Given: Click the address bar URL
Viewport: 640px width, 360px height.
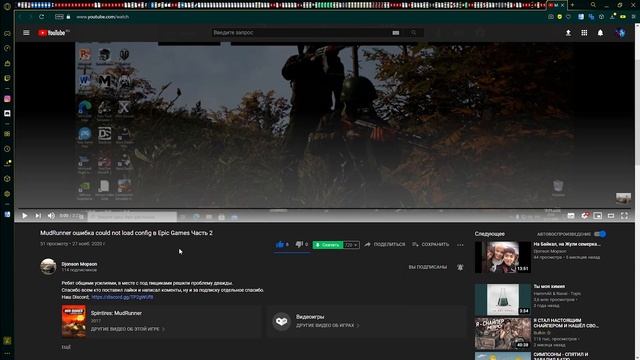Looking at the screenshot, I should (102, 17).
